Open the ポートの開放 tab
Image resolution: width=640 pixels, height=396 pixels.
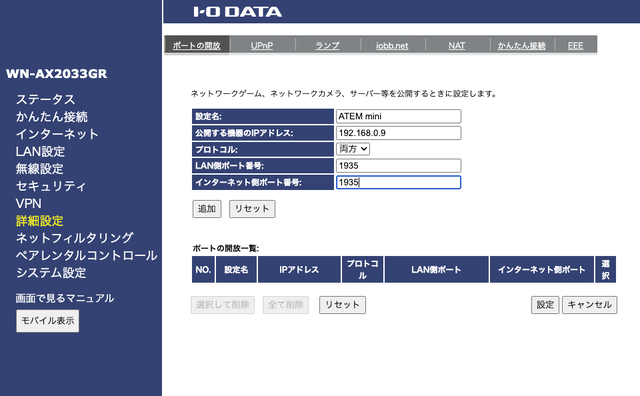click(x=196, y=45)
